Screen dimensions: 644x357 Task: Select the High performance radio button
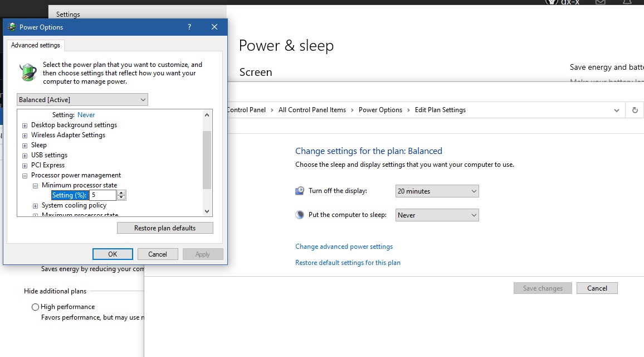(x=36, y=307)
